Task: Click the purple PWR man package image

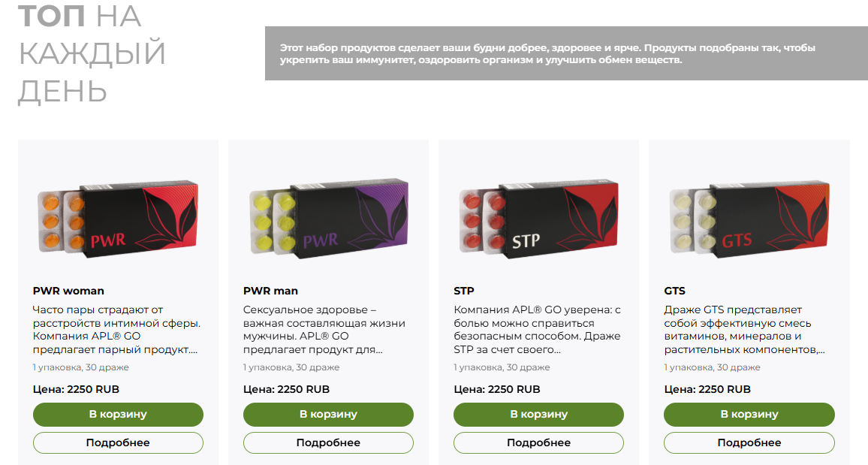Action: click(x=328, y=220)
